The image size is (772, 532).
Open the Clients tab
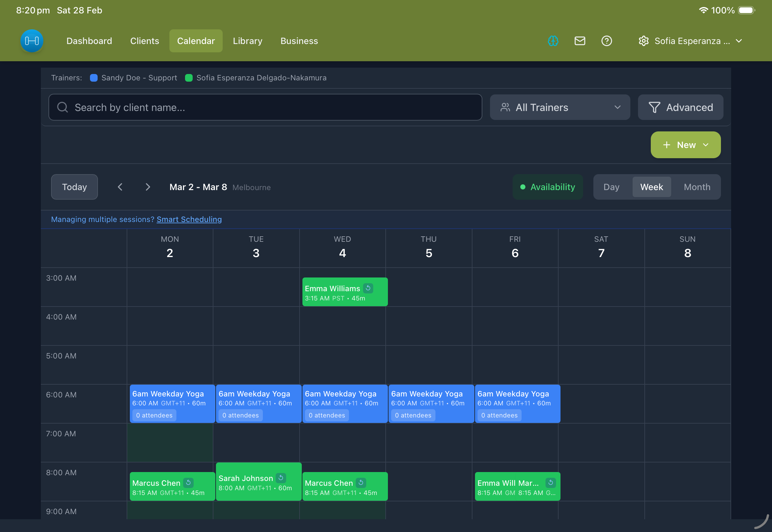(144, 41)
